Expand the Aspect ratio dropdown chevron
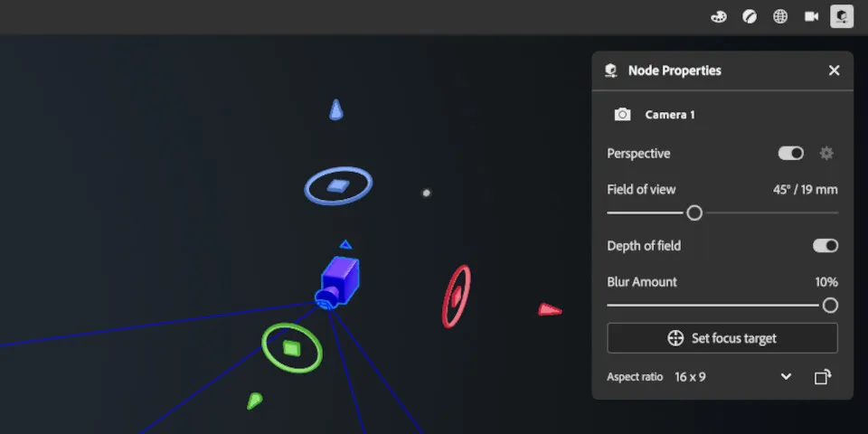 pos(786,377)
